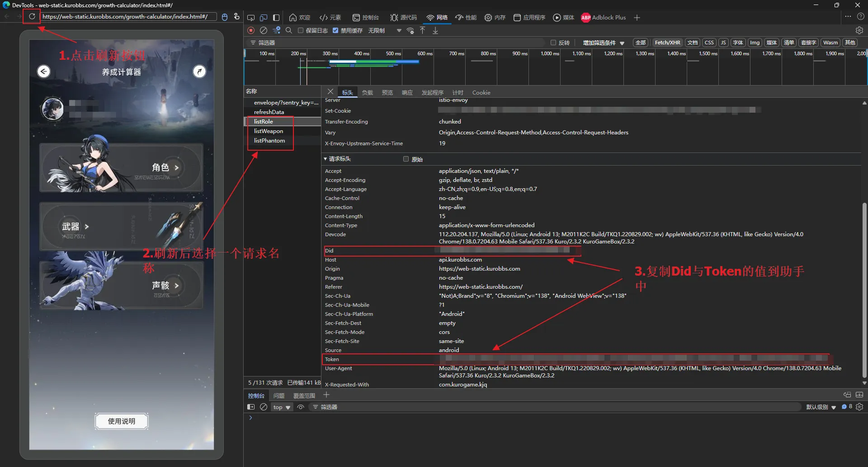This screenshot has height=467, width=868.
Task: Toggle the JS filter
Action: [723, 43]
